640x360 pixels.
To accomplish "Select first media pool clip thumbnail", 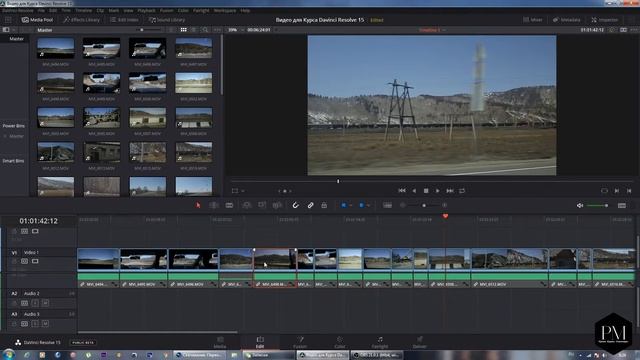I will point(56,48).
